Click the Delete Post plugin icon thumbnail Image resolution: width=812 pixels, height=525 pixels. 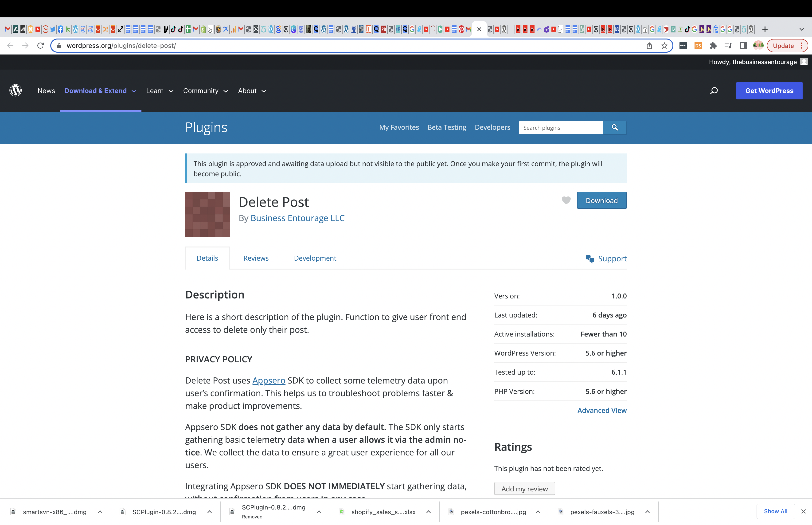pos(207,214)
